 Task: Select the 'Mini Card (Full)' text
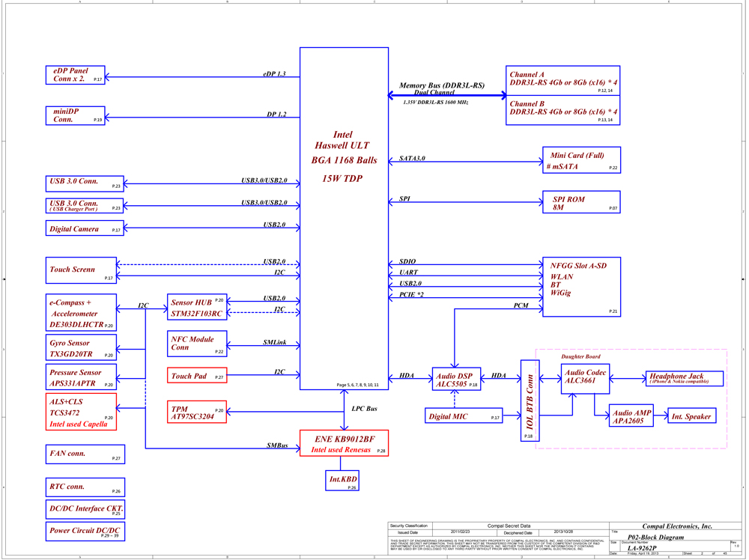[x=577, y=155]
